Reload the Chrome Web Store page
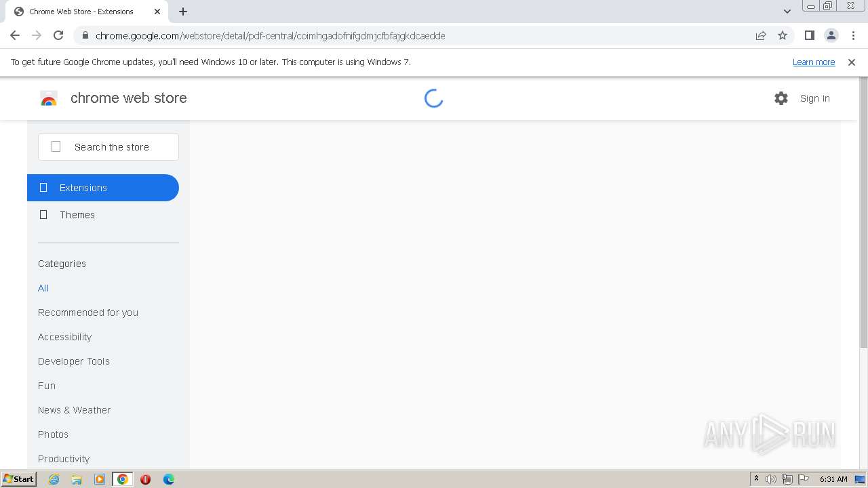 pyautogui.click(x=58, y=35)
